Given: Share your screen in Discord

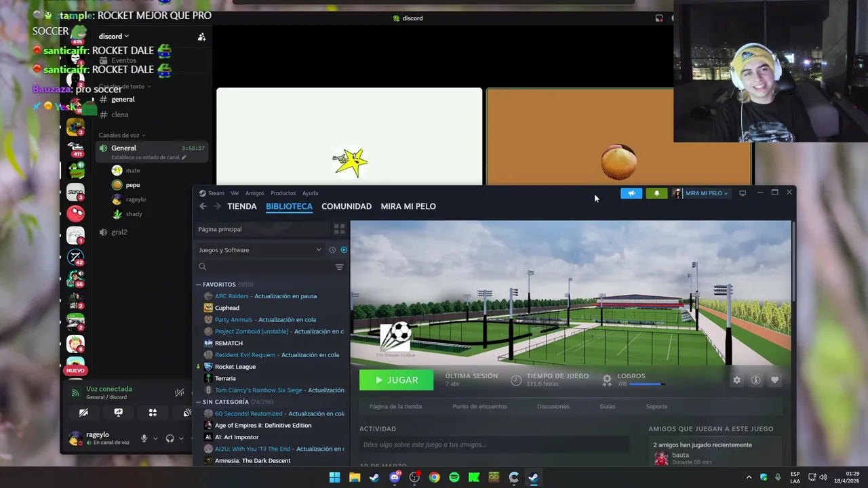Looking at the screenshot, I should pyautogui.click(x=118, y=413).
